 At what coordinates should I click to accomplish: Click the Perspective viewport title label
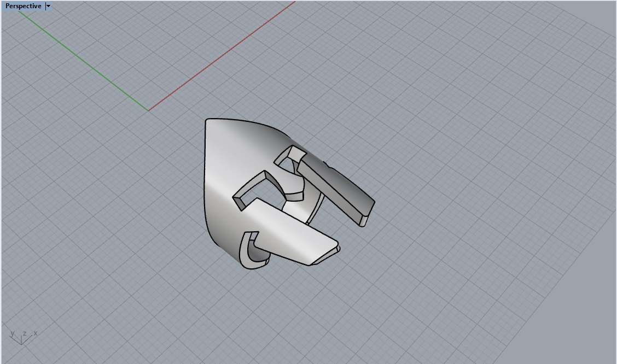[x=23, y=6]
